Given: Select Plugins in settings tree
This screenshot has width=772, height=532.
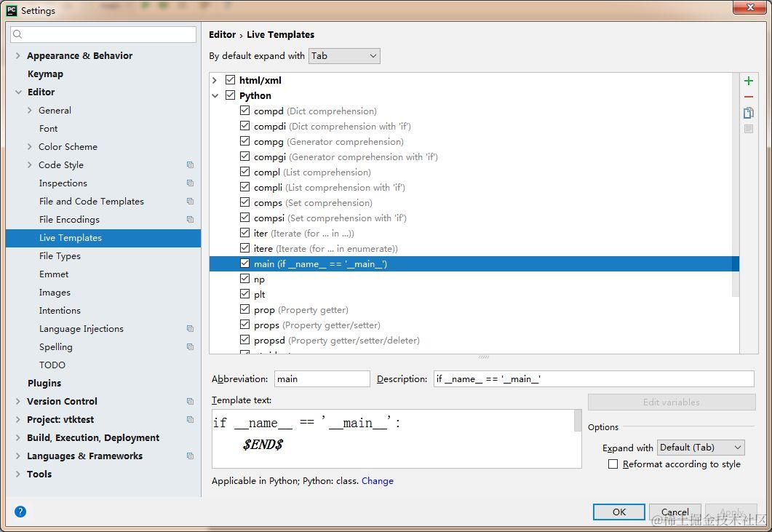Looking at the screenshot, I should [x=44, y=384].
